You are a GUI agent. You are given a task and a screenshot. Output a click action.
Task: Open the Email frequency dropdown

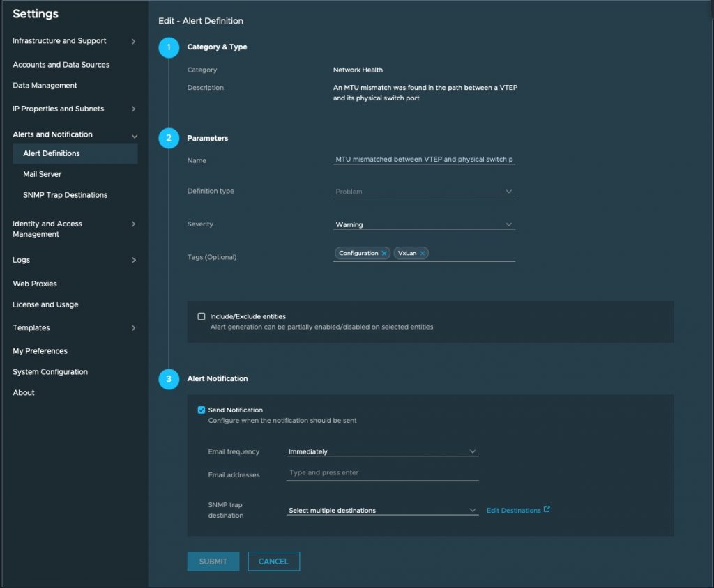pyautogui.click(x=383, y=451)
